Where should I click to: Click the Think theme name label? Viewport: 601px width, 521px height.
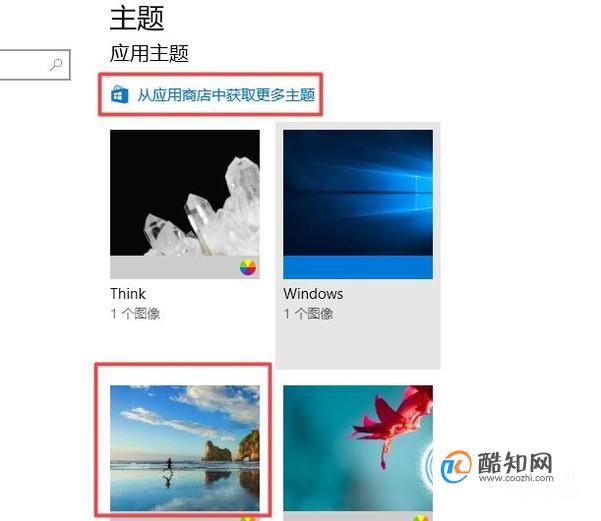pos(128,294)
